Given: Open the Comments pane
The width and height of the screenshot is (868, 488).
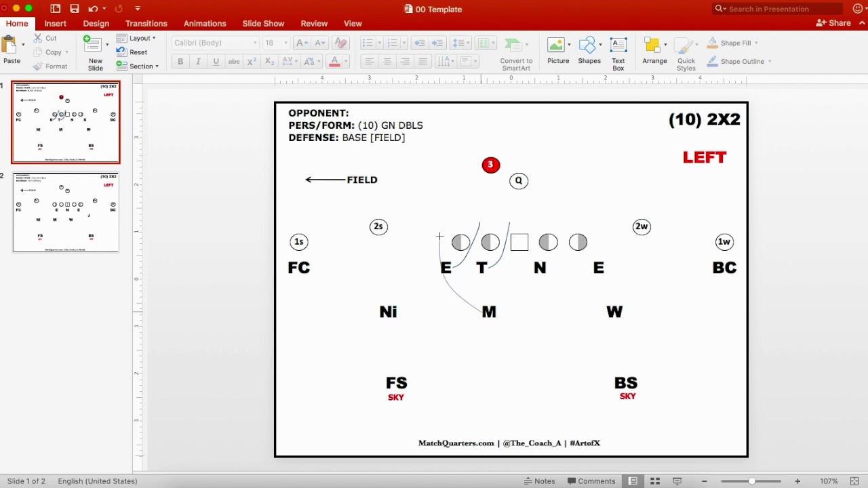Looking at the screenshot, I should pos(591,481).
